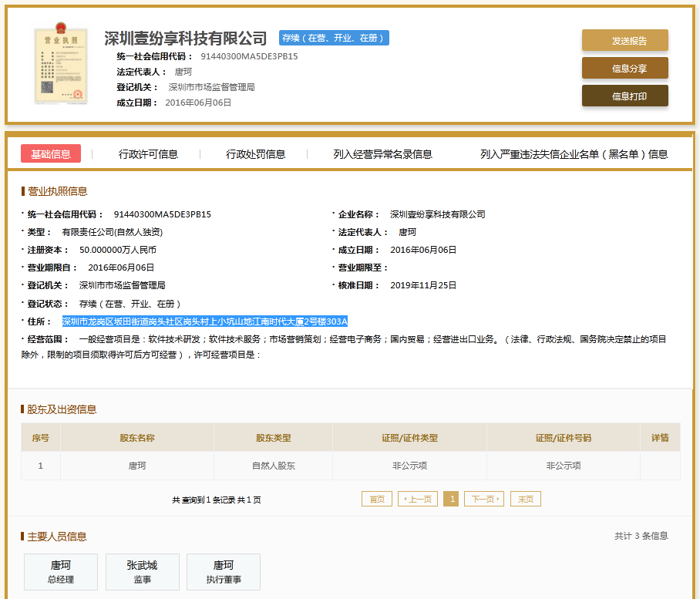Open the 张武城 监事 personnel card
The image size is (700, 599).
coord(142,571)
